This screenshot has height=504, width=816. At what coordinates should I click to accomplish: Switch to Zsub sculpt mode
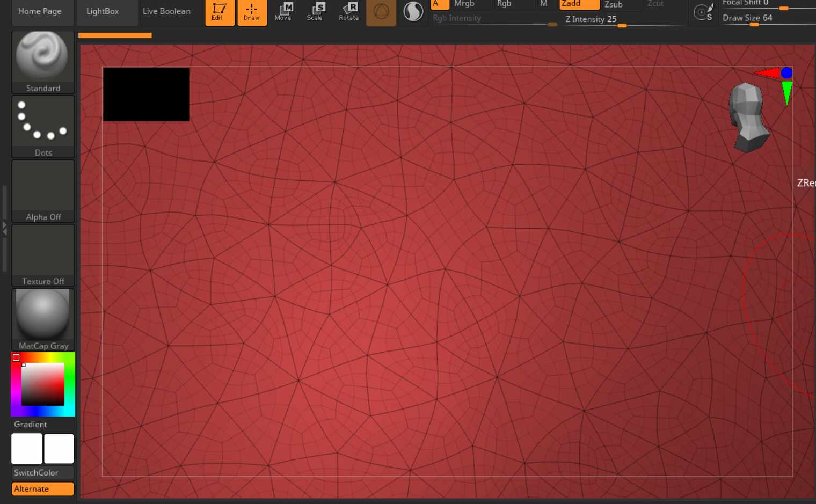[614, 4]
